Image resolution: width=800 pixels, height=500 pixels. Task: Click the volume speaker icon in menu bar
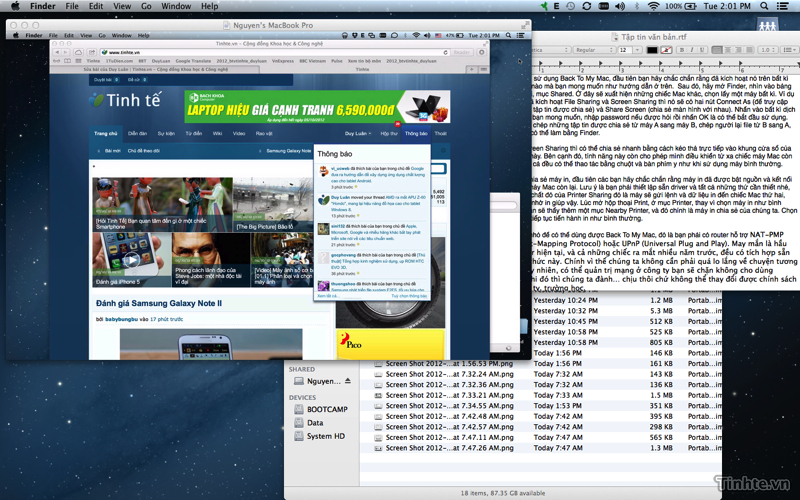click(620, 6)
